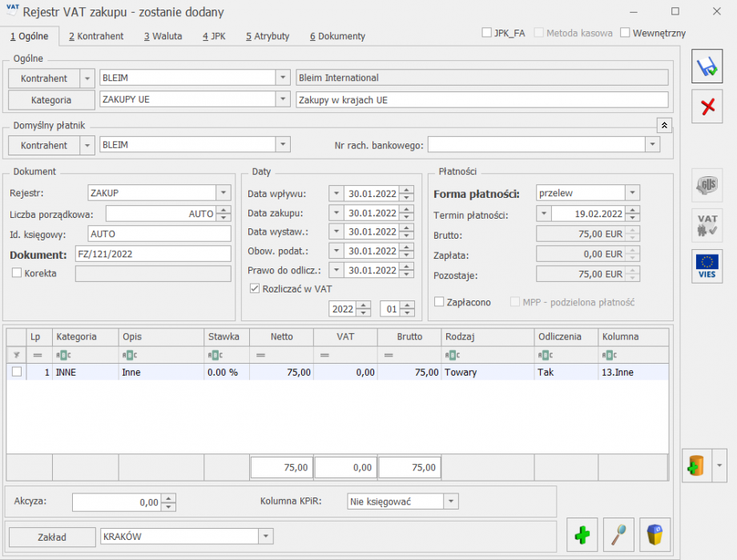
Task: Select the 0.00 % Stawka cell
Action: [227, 372]
